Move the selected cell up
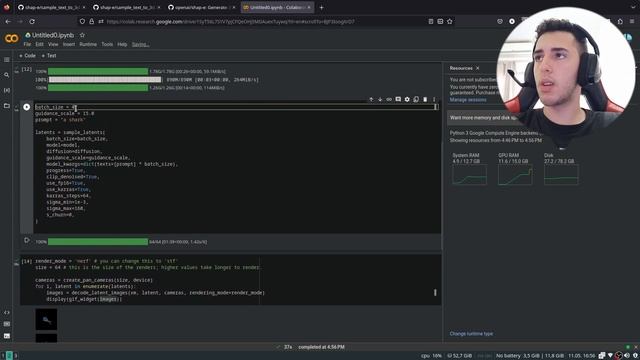The height and width of the screenshot is (360, 640). pyautogui.click(x=371, y=99)
